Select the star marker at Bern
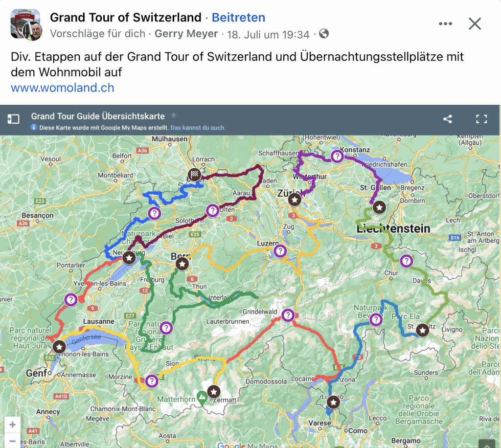The height and width of the screenshot is (448, 501). click(x=182, y=264)
